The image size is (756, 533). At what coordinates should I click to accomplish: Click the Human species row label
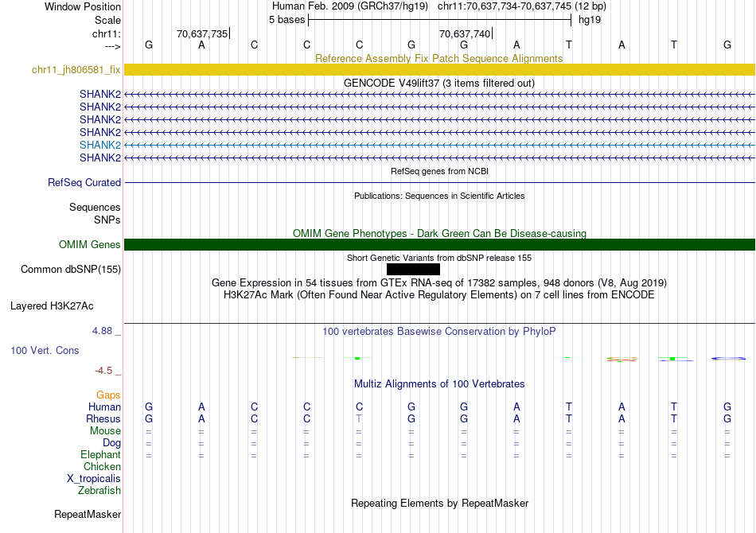(104, 407)
